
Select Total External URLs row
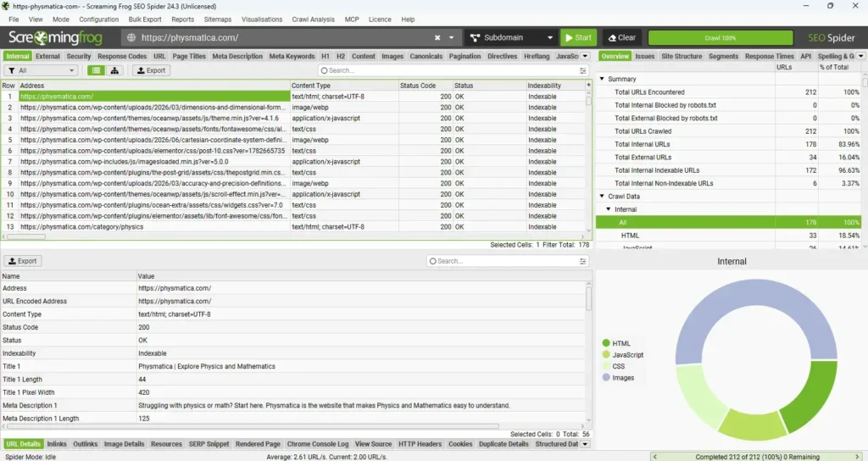(728, 157)
